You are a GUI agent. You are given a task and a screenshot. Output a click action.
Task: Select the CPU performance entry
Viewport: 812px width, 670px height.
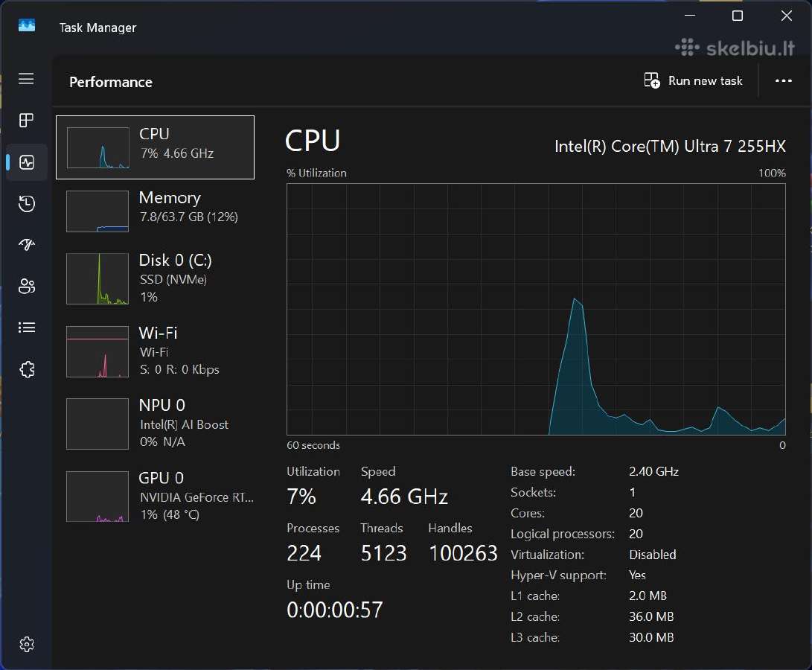coord(155,147)
